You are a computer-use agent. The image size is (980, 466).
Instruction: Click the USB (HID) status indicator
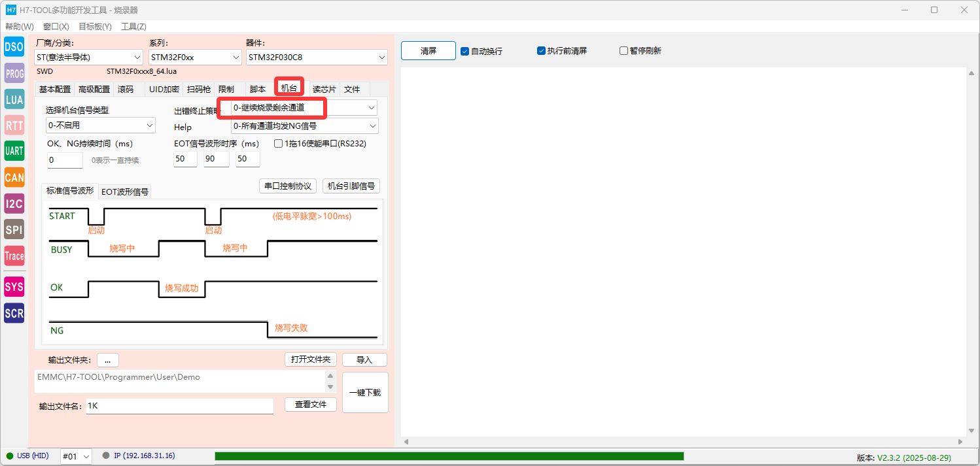[x=27, y=456]
